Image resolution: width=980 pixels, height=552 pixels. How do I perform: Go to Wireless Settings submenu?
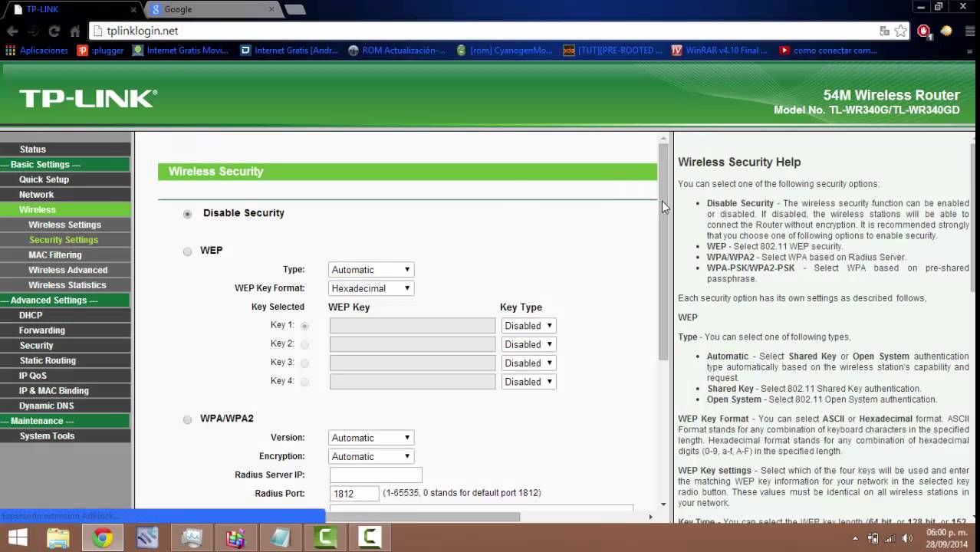64,225
